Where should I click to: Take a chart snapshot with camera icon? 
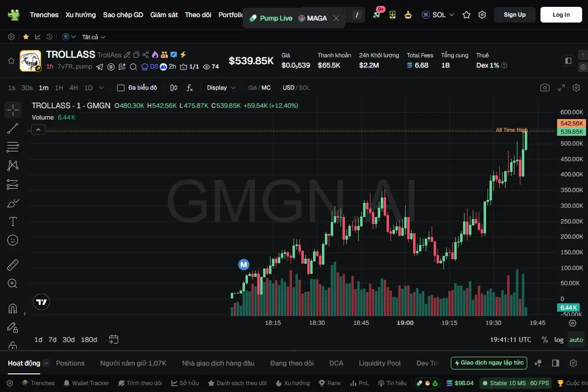coord(545,88)
